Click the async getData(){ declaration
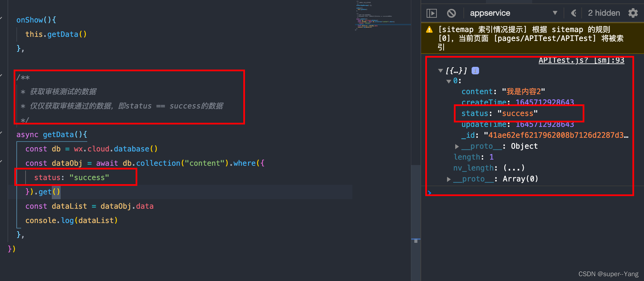This screenshot has height=281, width=644. tap(52, 134)
